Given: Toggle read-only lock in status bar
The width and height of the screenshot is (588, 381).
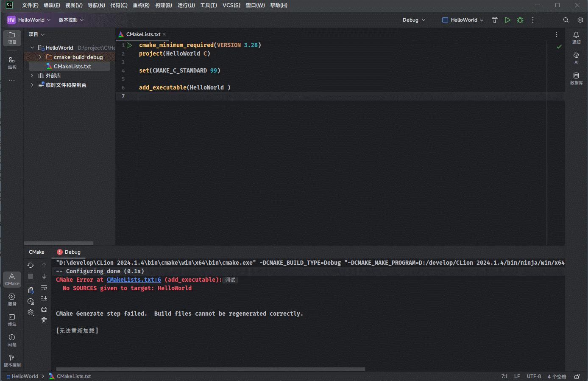Looking at the screenshot, I should point(577,376).
